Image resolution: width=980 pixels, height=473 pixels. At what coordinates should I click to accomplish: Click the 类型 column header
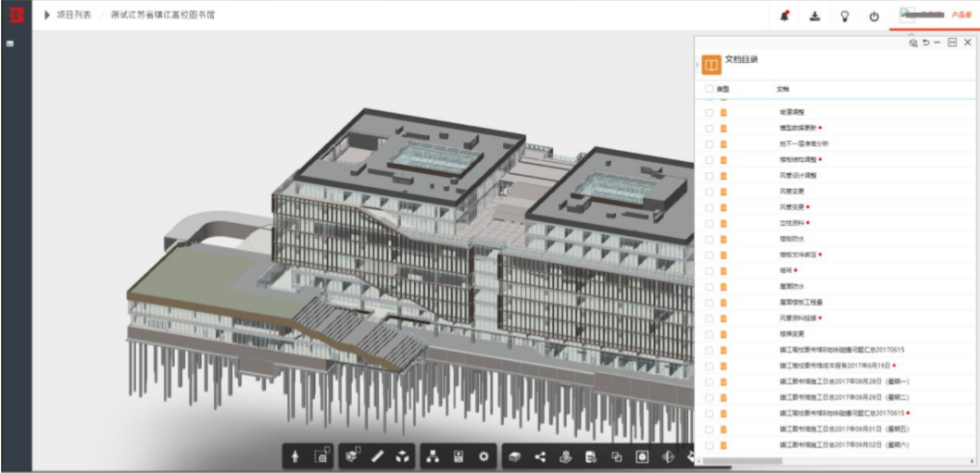point(722,89)
